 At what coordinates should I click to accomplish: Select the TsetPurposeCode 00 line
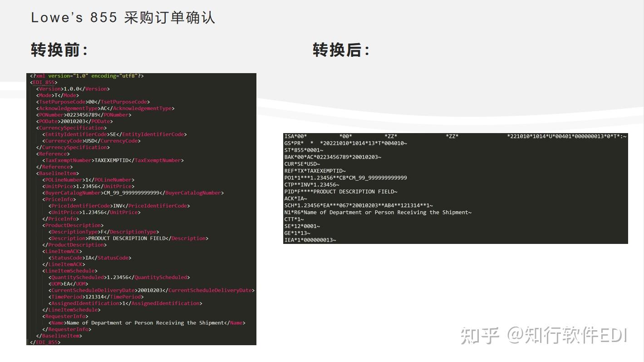click(93, 102)
